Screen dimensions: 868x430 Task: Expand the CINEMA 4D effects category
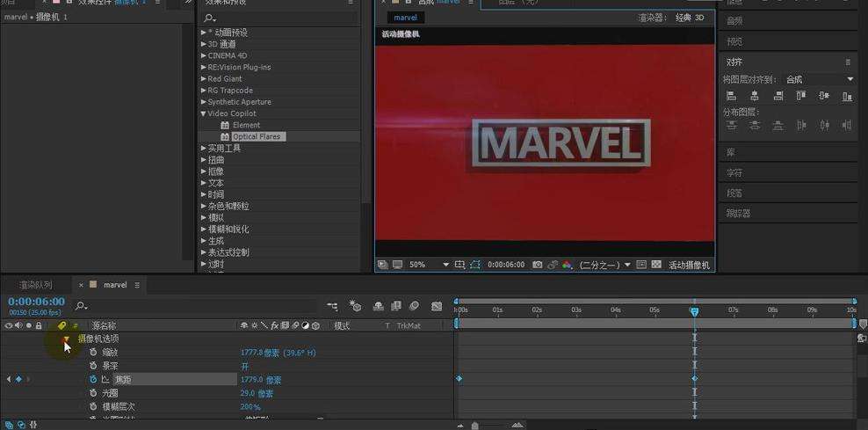pos(204,55)
